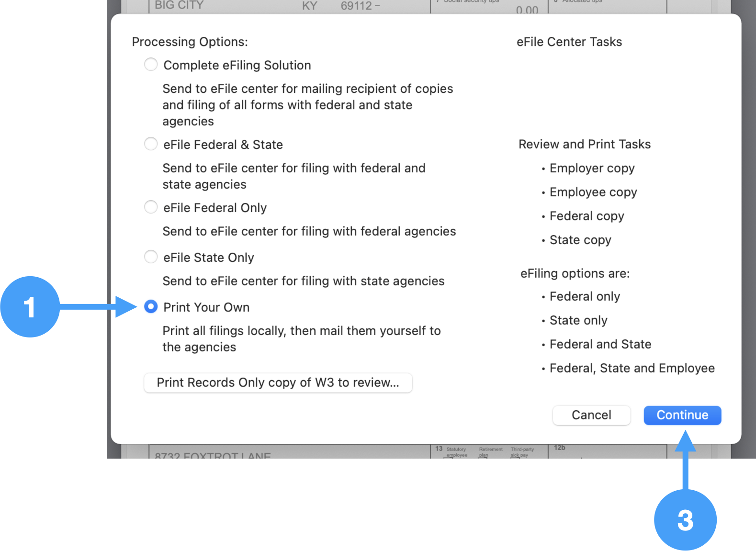Click the blue number 3 callout circle
Screen dimensions: 756x551
685,520
